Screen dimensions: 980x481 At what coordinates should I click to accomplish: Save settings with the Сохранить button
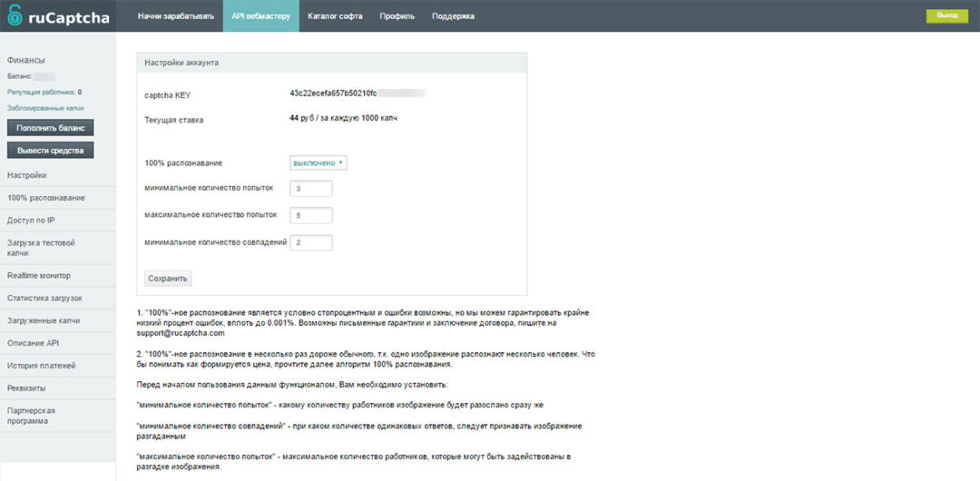(167, 278)
